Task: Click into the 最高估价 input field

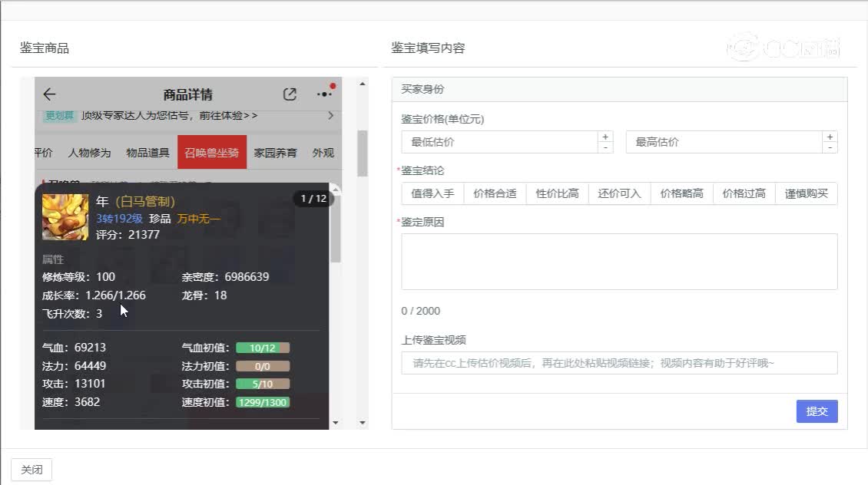Action: [x=724, y=142]
